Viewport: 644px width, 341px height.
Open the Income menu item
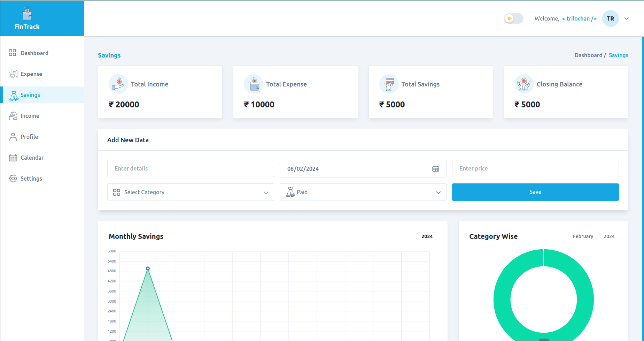(42, 116)
